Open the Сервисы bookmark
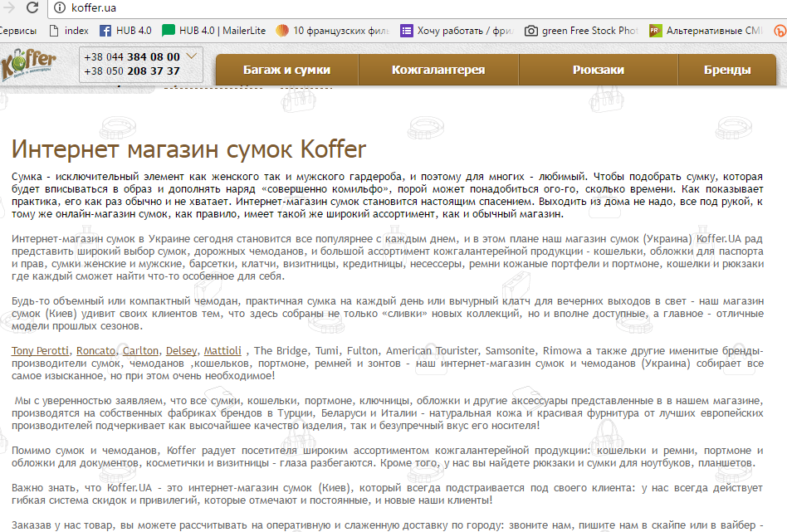This screenshot has height=532, width=787. (x=18, y=31)
